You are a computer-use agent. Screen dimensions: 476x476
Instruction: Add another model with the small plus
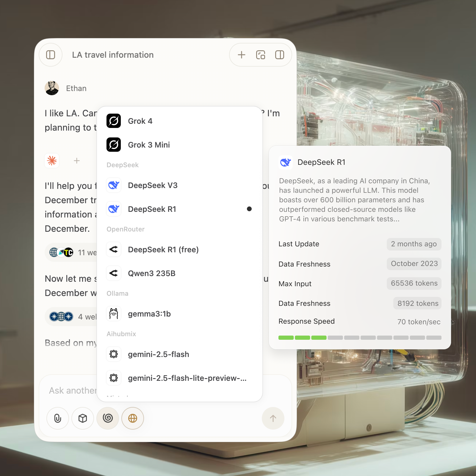pos(77,161)
